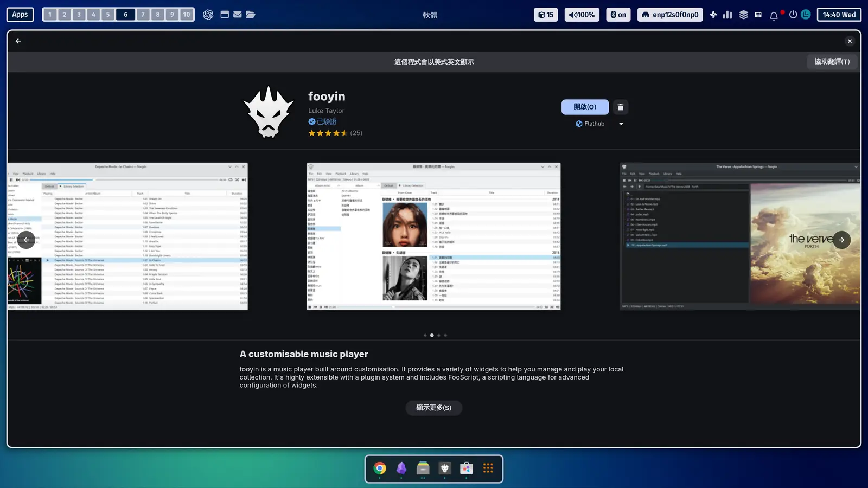This screenshot has height=488, width=868.
Task: Open the app grid in the dock
Action: [488, 468]
